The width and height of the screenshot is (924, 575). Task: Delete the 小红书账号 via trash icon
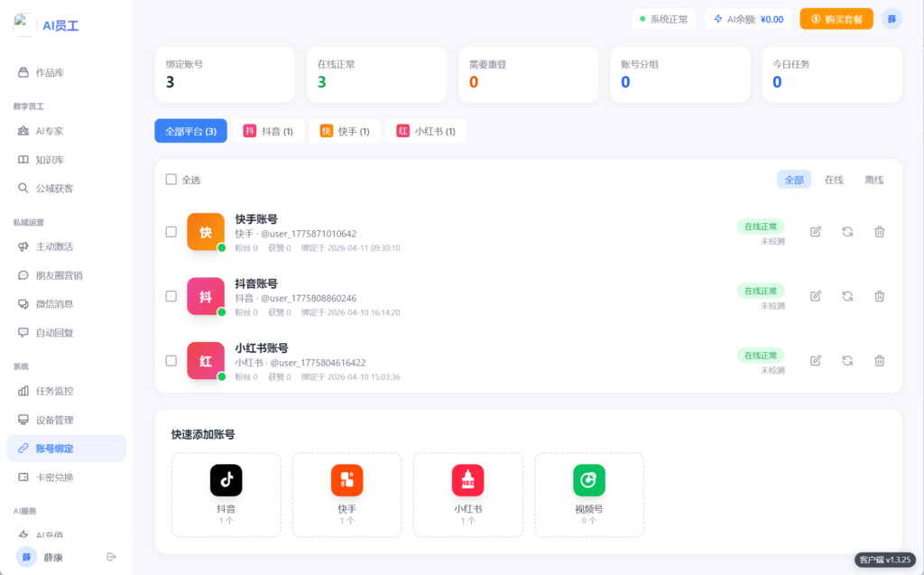pos(879,361)
